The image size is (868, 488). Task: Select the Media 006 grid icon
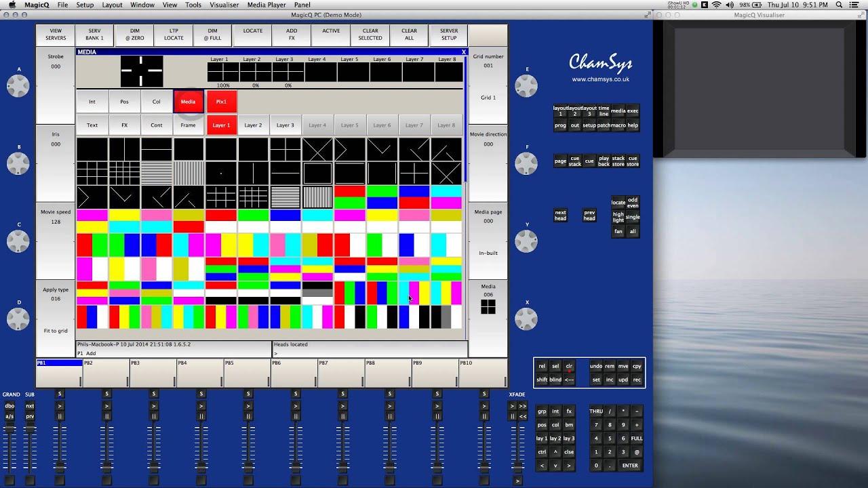coord(488,307)
